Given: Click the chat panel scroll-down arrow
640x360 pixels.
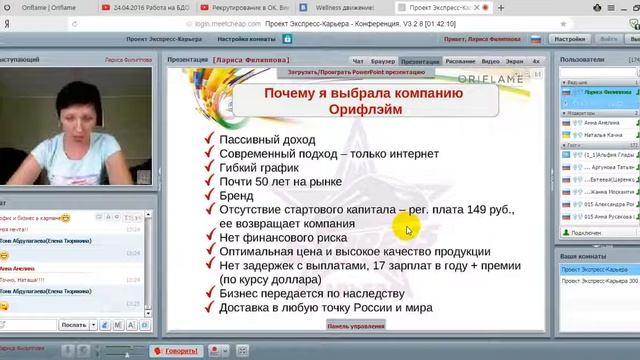Looking at the screenshot, I should click(x=148, y=313).
